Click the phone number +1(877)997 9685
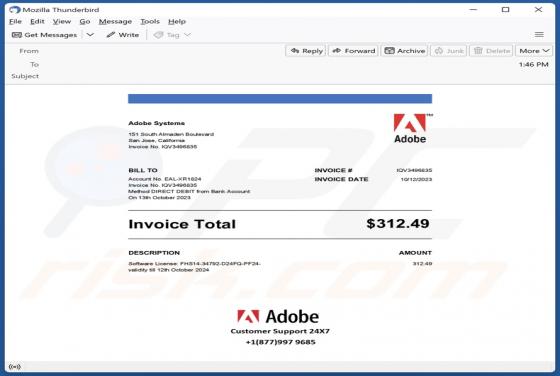 [x=281, y=342]
